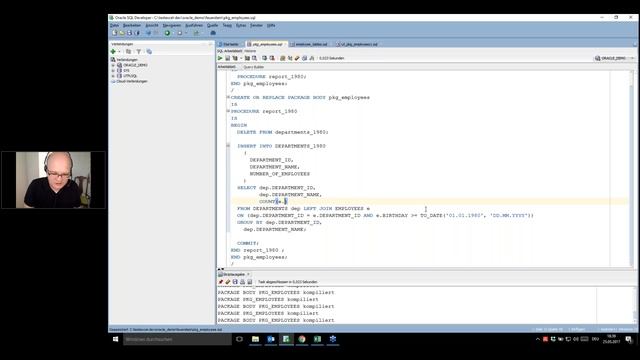Open the Task View icon on taskbar
640x360 pixels.
(240, 339)
